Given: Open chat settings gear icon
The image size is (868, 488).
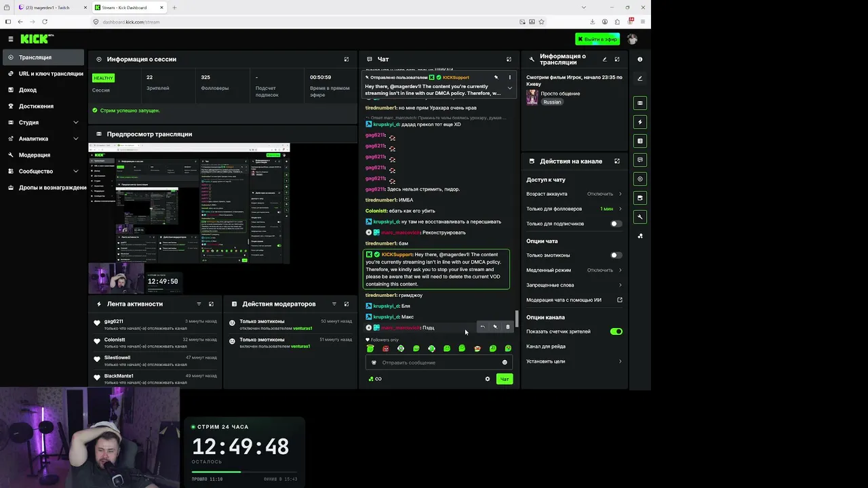Looking at the screenshot, I should (x=488, y=379).
